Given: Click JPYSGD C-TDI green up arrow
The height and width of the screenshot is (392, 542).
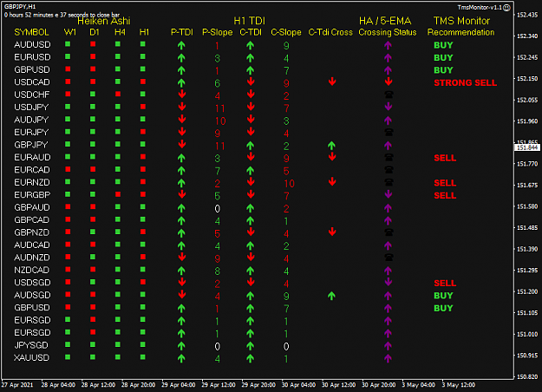Looking at the screenshot, I should [x=251, y=346].
